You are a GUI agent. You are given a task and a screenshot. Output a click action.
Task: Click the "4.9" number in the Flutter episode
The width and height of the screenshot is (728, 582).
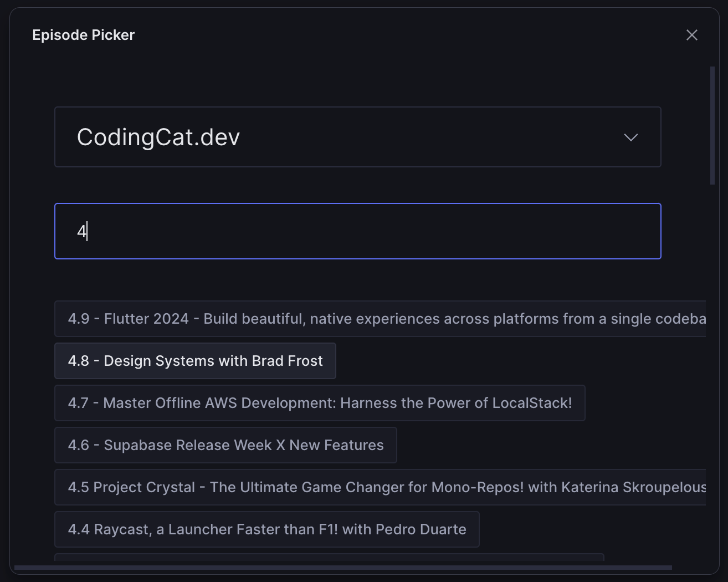click(79, 319)
